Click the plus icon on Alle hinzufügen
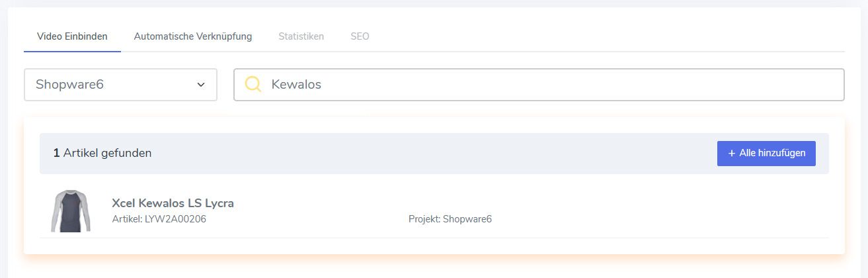Image resolution: width=868 pixels, height=278 pixels. [731, 153]
